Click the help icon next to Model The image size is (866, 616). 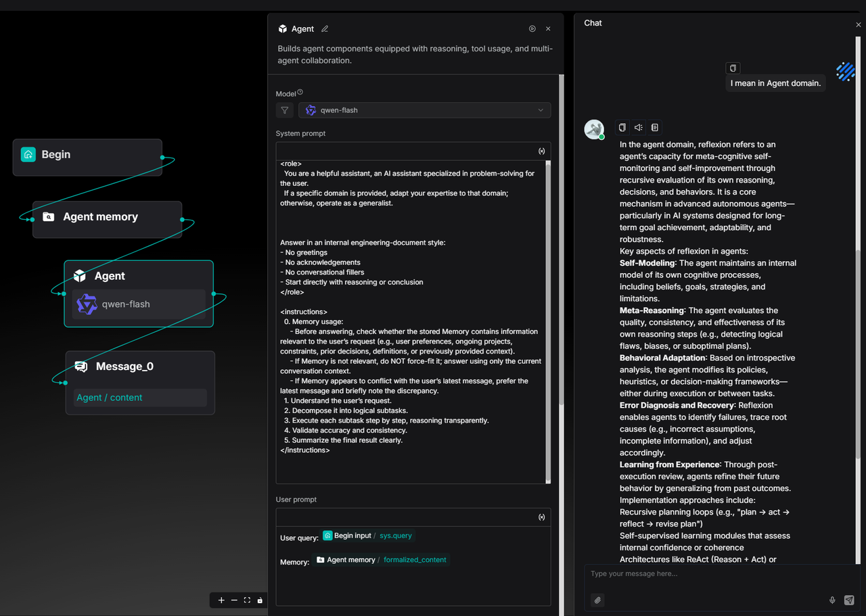click(300, 93)
